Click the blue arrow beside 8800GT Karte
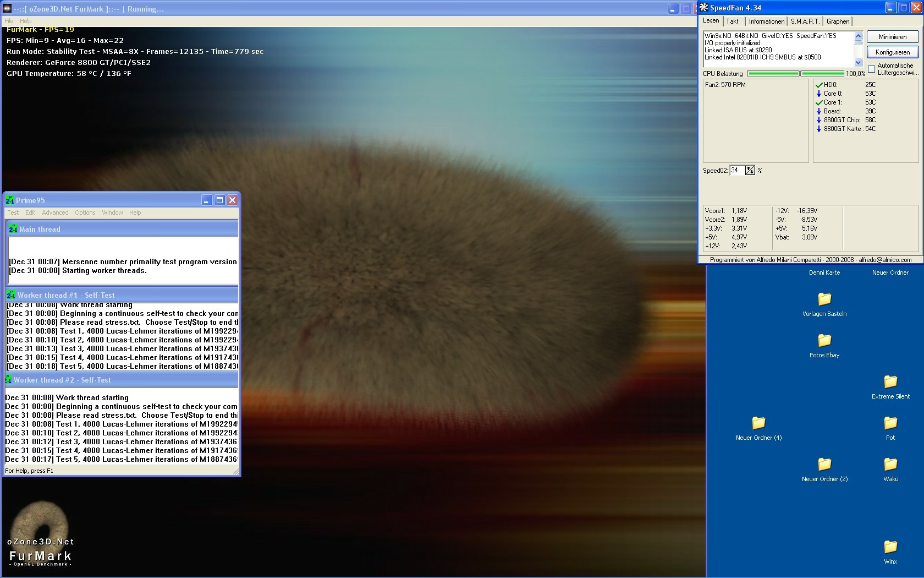Image resolution: width=924 pixels, height=578 pixels. tap(819, 129)
